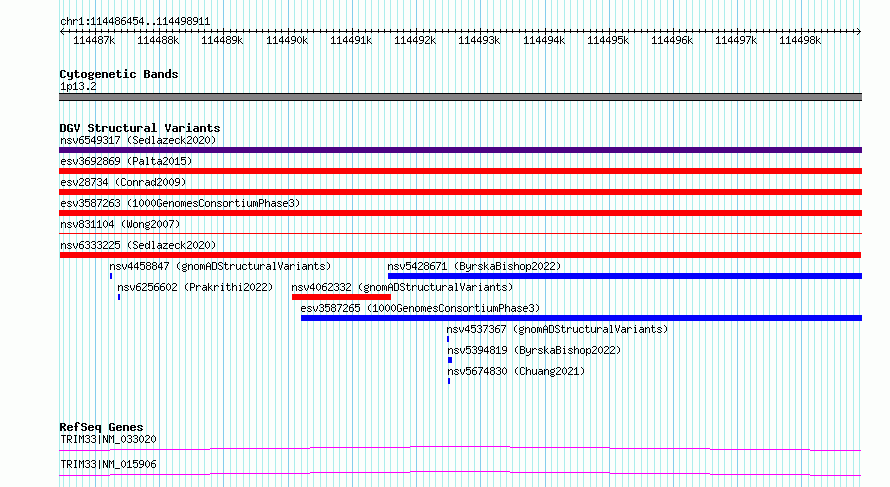This screenshot has width=890, height=487.
Task: Click the gray 1p13.2 cytogenetic band bar
Action: (460, 97)
